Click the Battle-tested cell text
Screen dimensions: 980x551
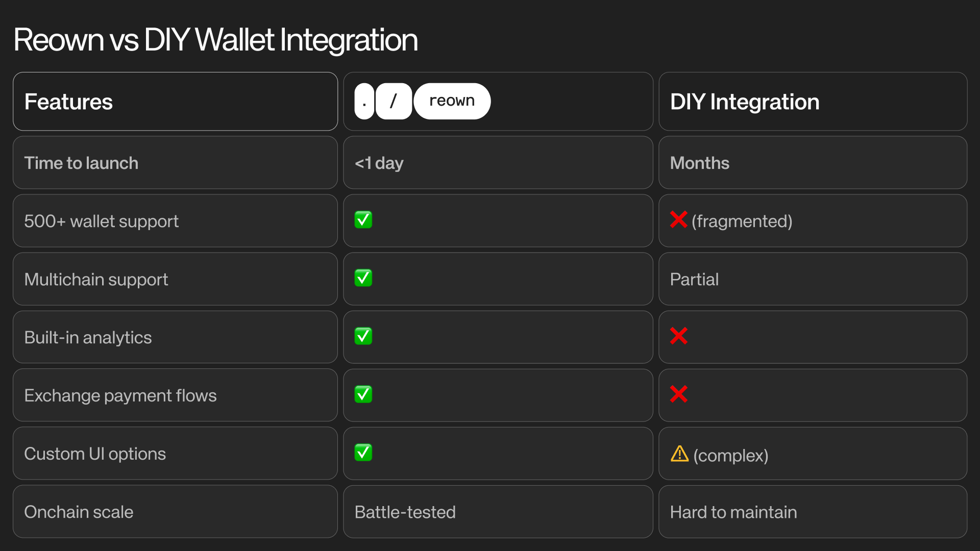tap(405, 512)
